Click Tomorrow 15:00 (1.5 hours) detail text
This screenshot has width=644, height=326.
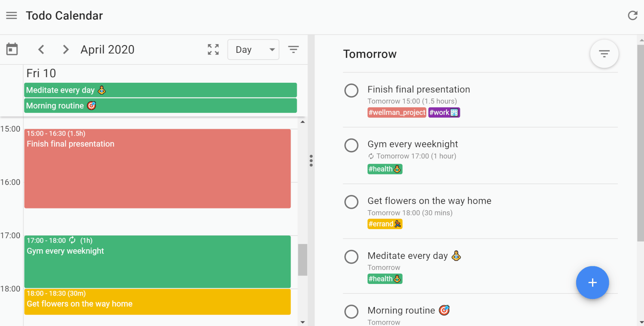pos(412,101)
